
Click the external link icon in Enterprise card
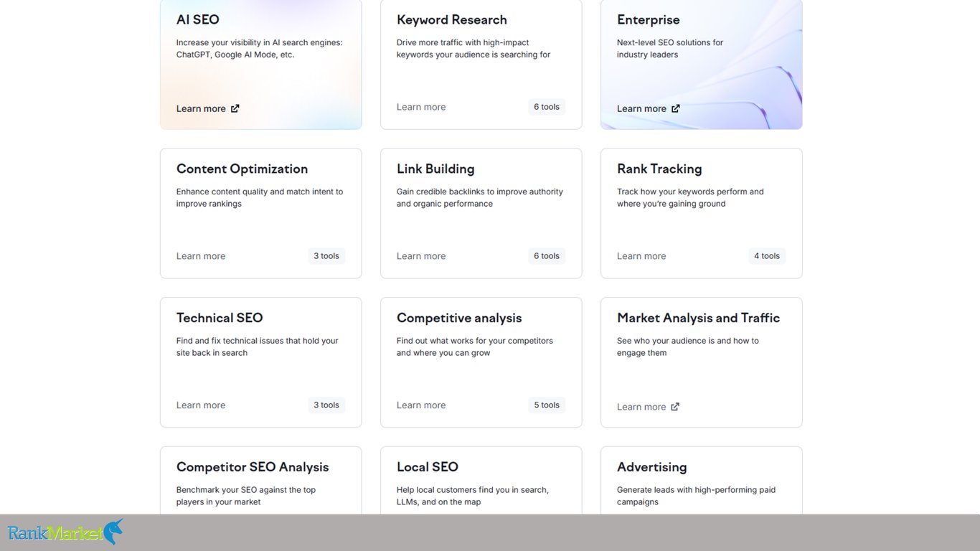(x=675, y=109)
